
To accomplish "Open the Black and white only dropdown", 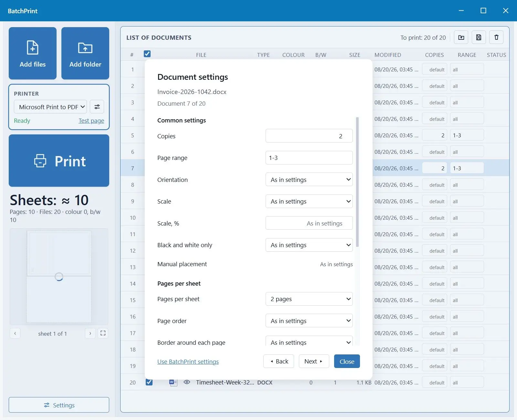I will 309,245.
